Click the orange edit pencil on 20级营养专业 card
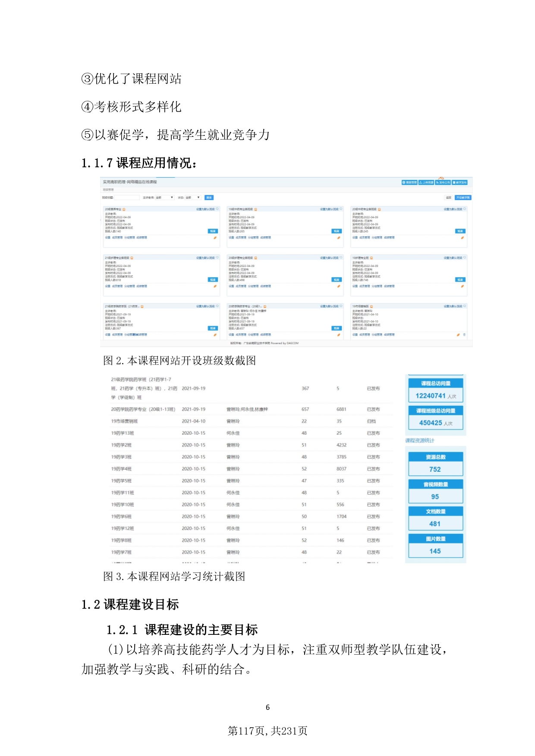 [215, 238]
